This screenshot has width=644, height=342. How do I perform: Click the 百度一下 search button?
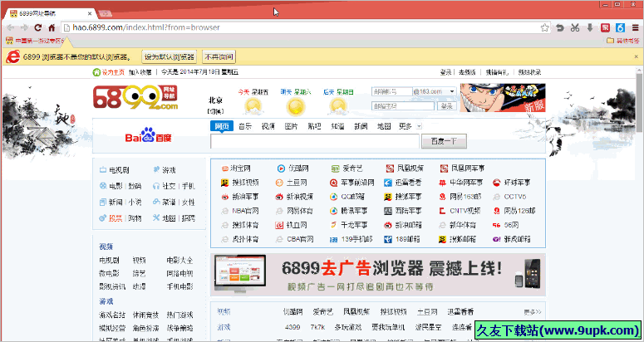(x=444, y=141)
